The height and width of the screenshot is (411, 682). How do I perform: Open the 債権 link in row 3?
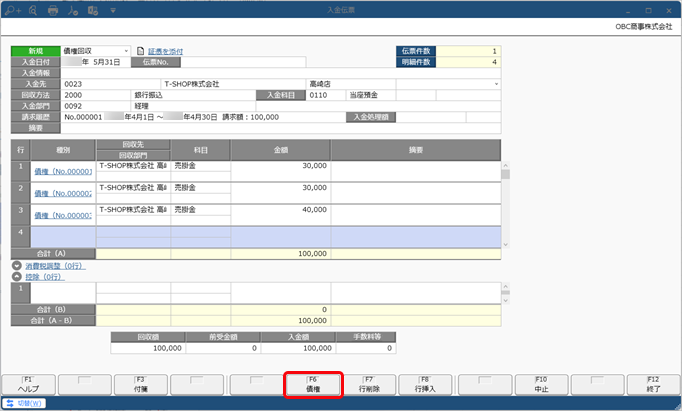point(63,215)
